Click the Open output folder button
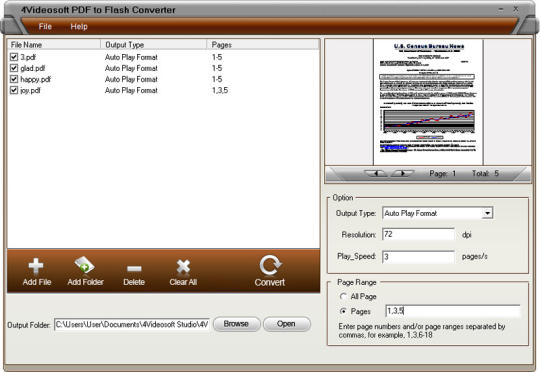 287,324
